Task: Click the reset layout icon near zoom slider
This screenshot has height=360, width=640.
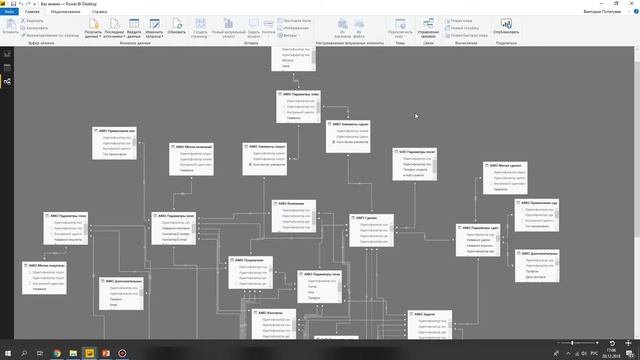Action: [x=612, y=343]
